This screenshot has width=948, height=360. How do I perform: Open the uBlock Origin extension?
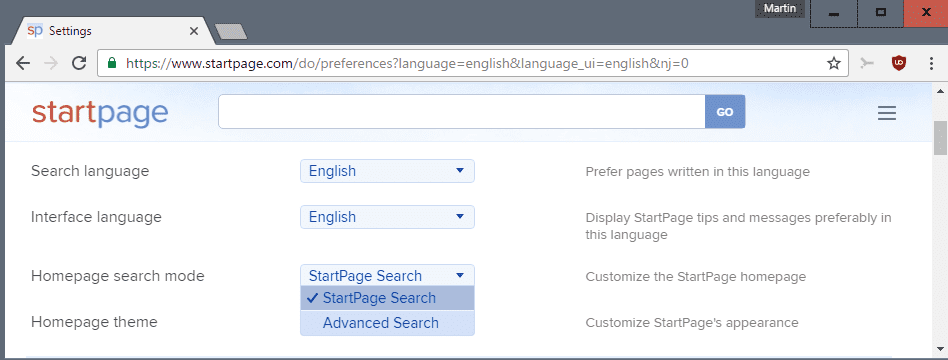(x=900, y=63)
